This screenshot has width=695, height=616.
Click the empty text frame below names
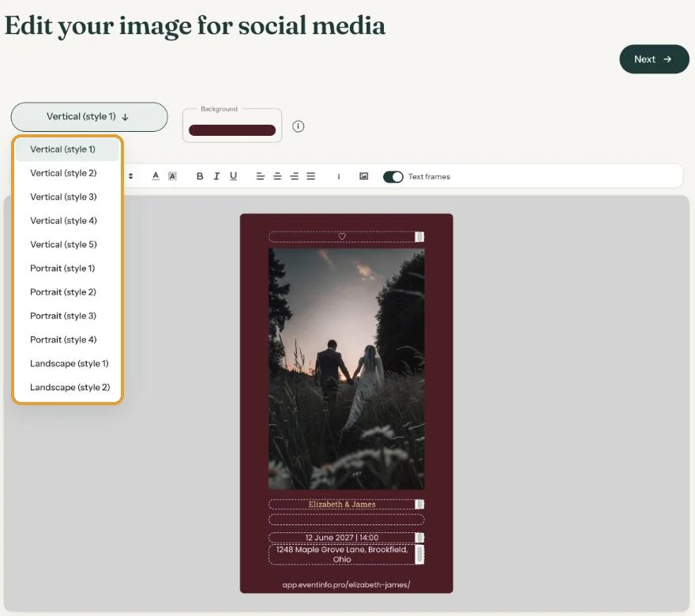[346, 520]
